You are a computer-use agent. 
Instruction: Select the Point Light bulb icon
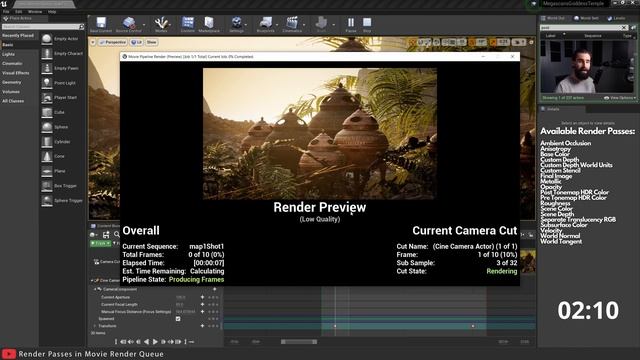pos(47,83)
